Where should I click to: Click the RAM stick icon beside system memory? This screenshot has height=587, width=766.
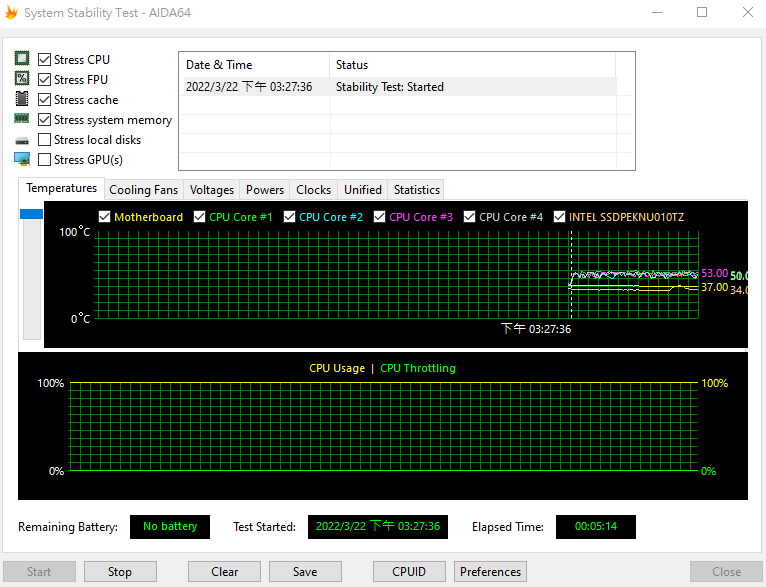(x=22, y=119)
